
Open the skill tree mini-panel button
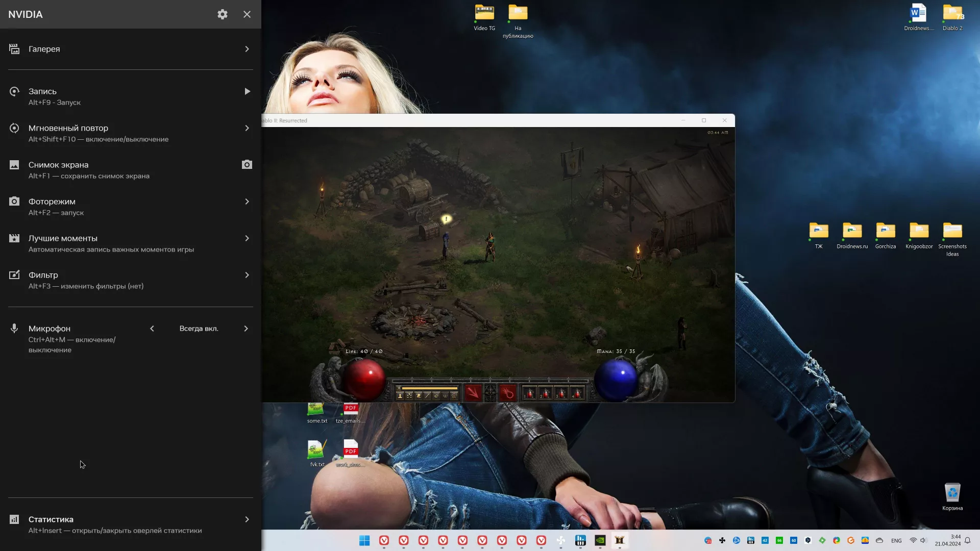[409, 395]
